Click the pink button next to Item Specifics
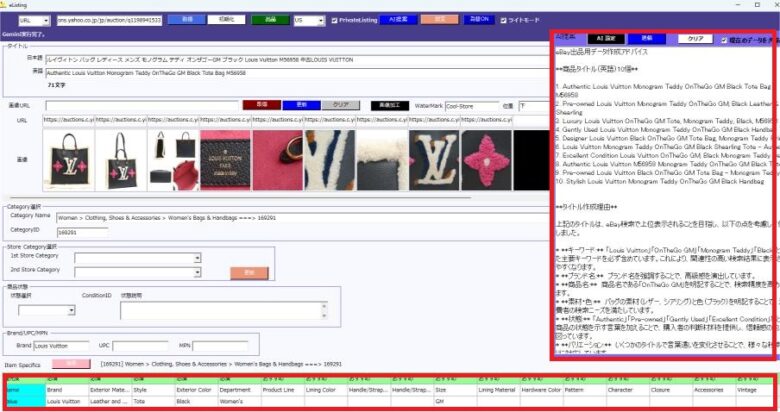The image size is (780, 412). coord(71,364)
